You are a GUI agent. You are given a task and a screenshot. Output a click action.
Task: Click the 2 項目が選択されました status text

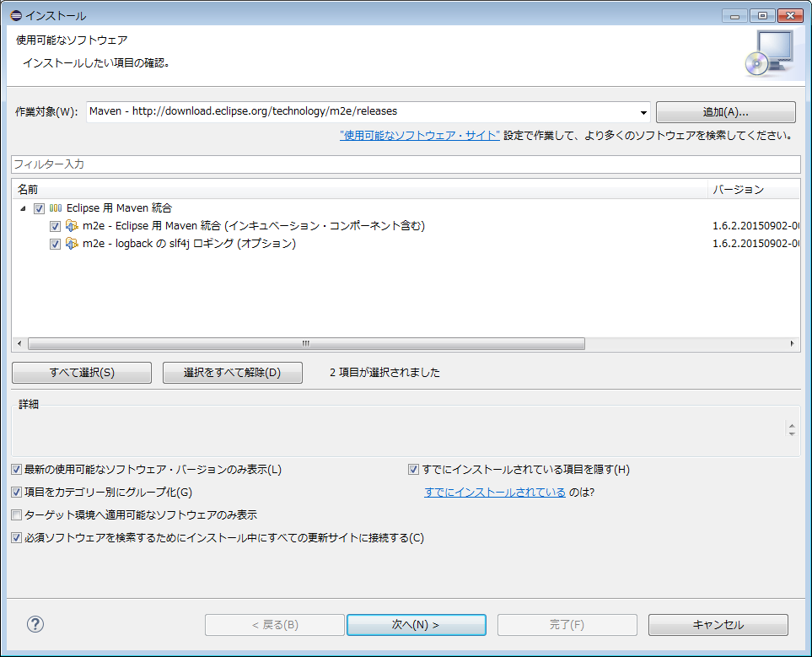coord(384,373)
